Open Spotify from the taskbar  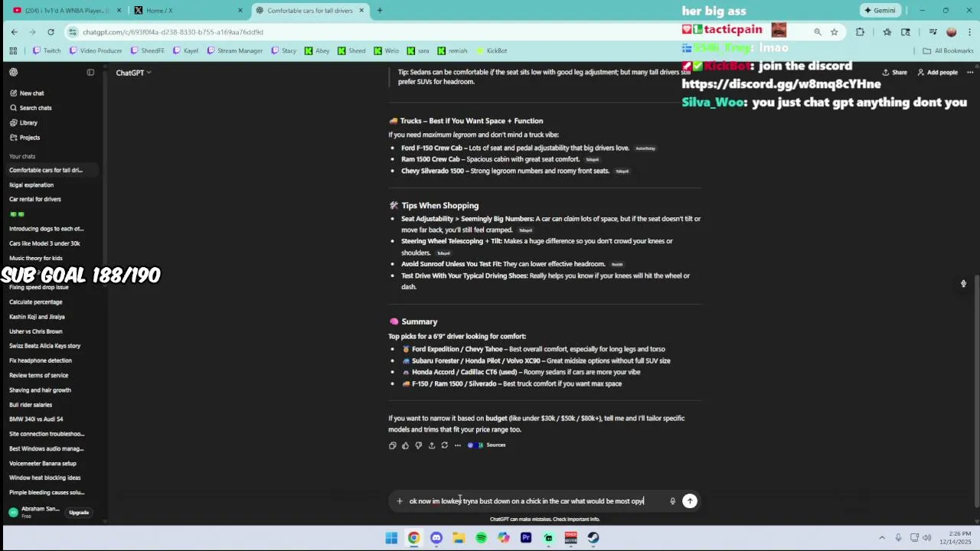pyautogui.click(x=481, y=538)
